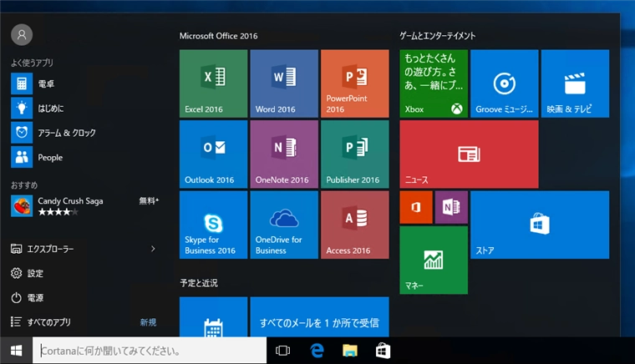
Task: Open People app in list
Action: coord(85,157)
